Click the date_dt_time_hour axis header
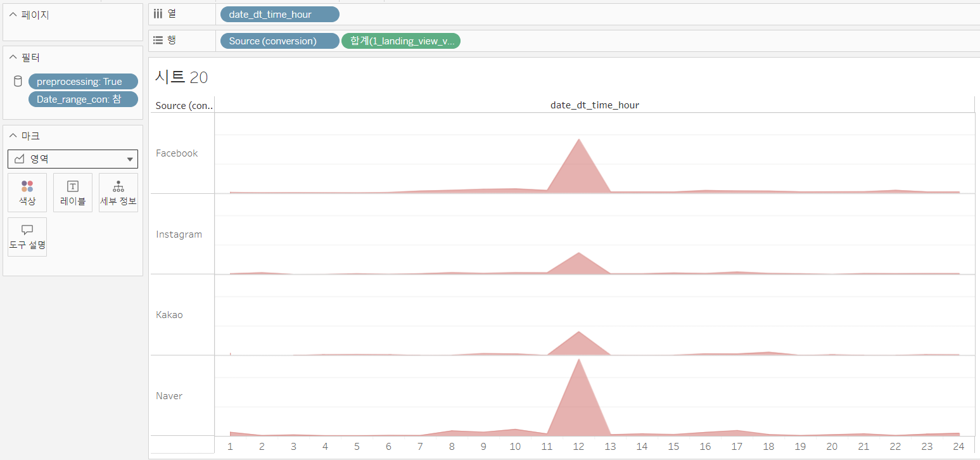Screen dimensions: 980x460 tap(595, 105)
